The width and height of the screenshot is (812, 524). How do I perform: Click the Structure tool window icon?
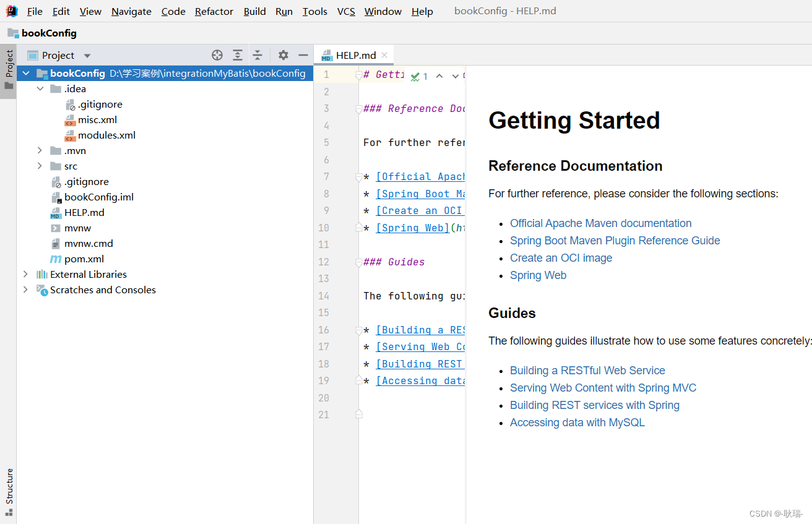click(9, 512)
